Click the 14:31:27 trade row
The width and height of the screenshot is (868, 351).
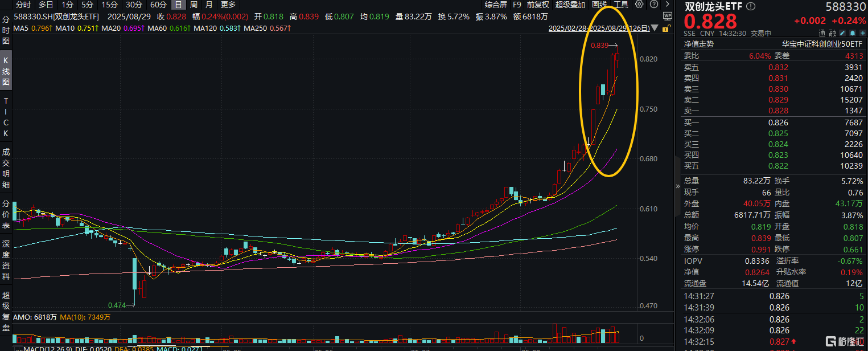774,296
